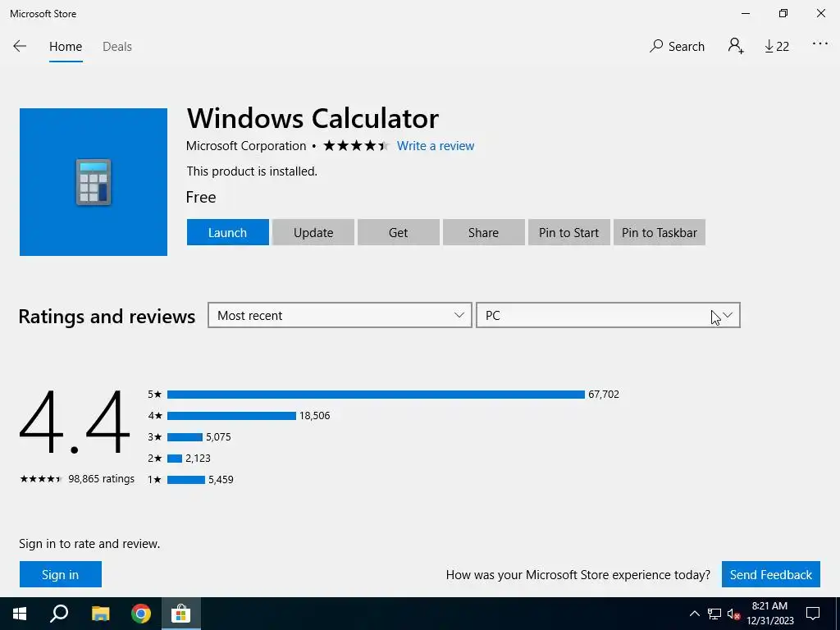840x630 pixels.
Task: Click the Microsoft Store taskbar icon
Action: tap(181, 614)
